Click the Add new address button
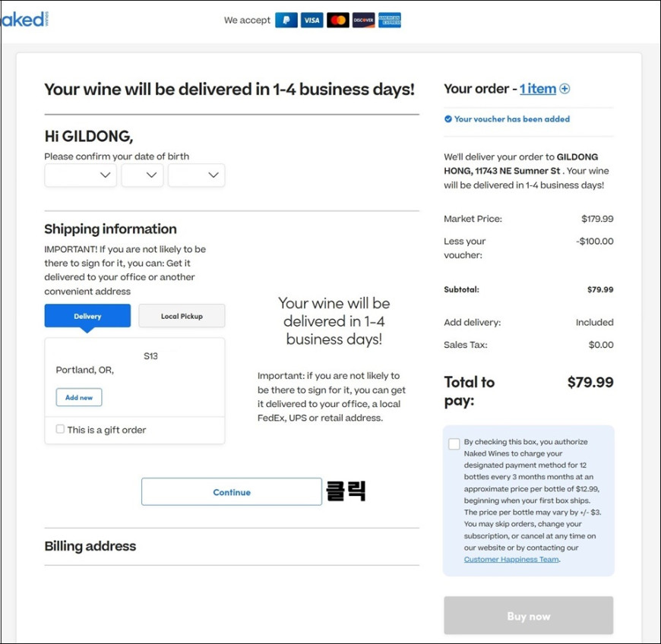This screenshot has width=661, height=644. tap(79, 397)
